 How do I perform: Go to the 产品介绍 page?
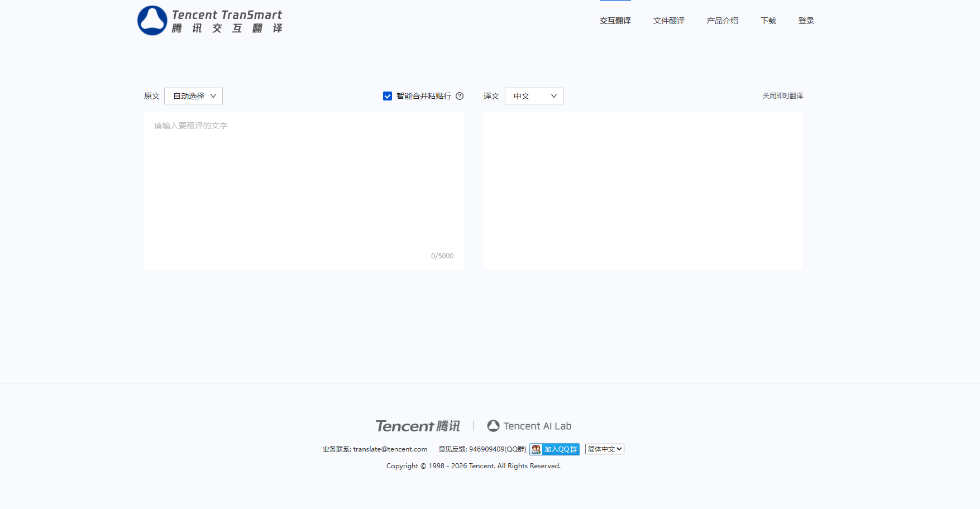[722, 21]
